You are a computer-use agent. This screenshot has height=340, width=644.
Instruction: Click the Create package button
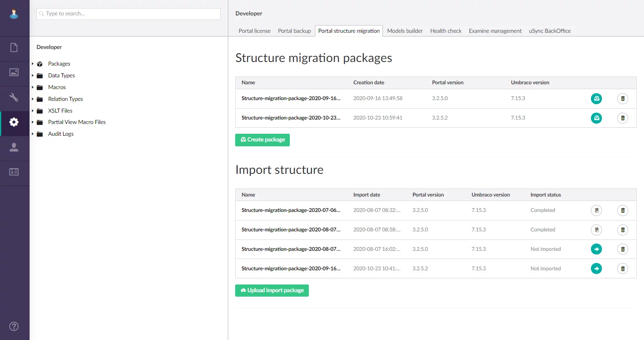pos(262,140)
